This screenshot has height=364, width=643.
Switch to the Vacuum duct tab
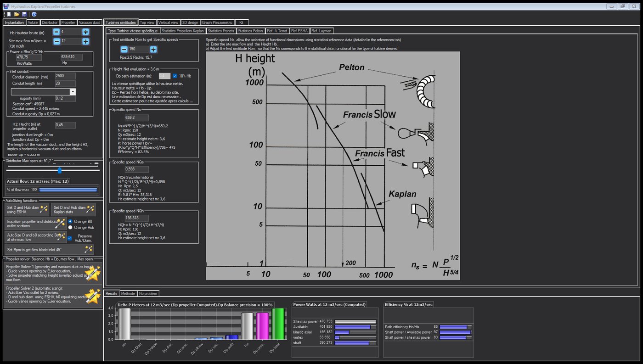click(89, 22)
